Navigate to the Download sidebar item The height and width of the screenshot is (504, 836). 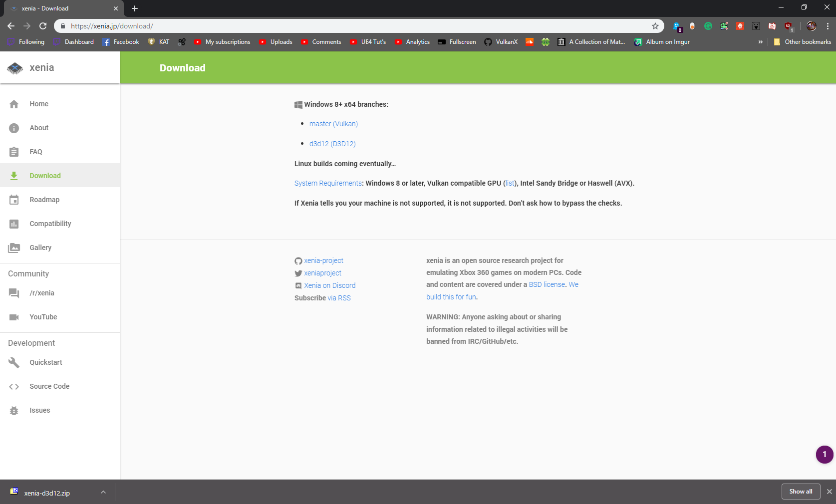(x=60, y=176)
